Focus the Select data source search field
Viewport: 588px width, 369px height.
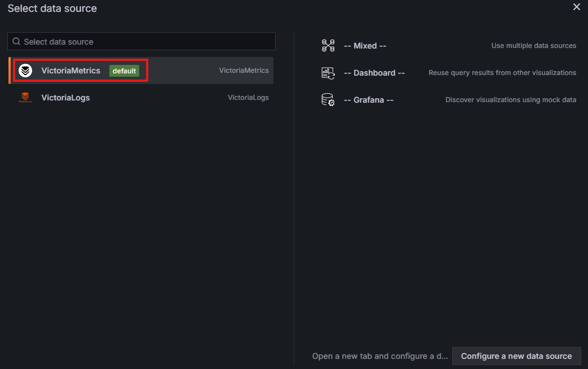click(142, 41)
